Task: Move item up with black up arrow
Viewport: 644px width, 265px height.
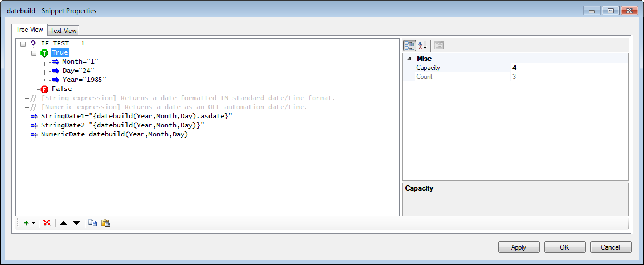Action: [x=63, y=223]
